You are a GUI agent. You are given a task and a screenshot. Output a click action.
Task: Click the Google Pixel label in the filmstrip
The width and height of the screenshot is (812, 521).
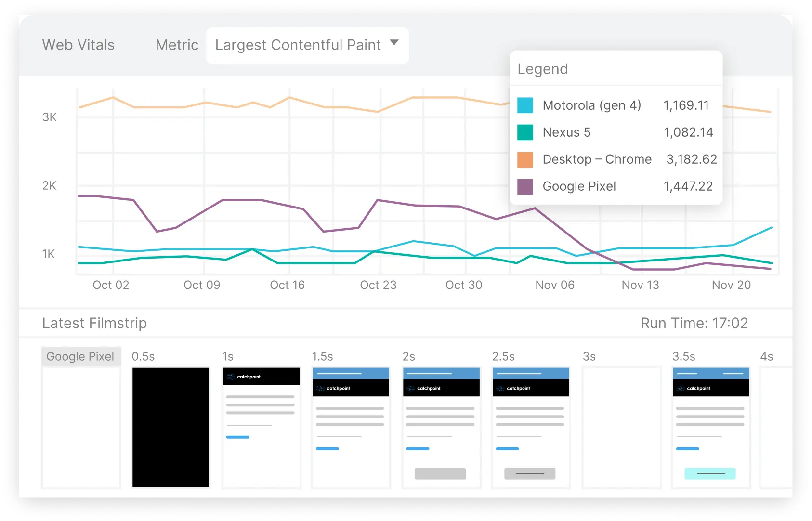(80, 356)
